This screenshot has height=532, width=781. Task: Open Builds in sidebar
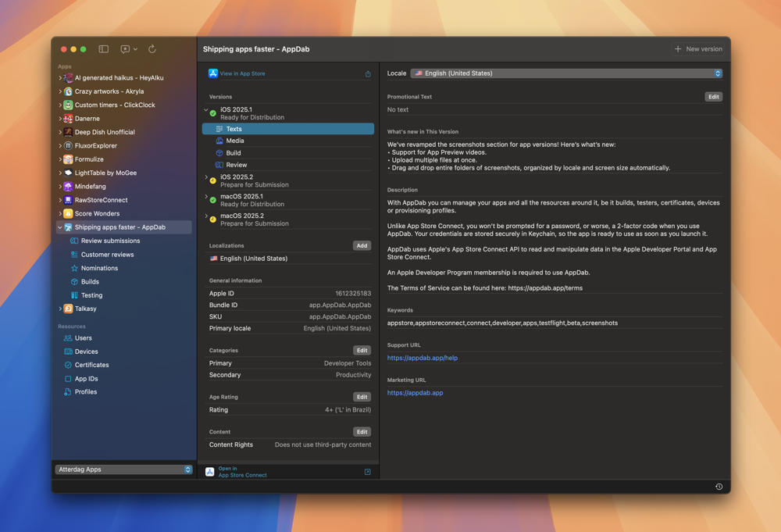[90, 281]
